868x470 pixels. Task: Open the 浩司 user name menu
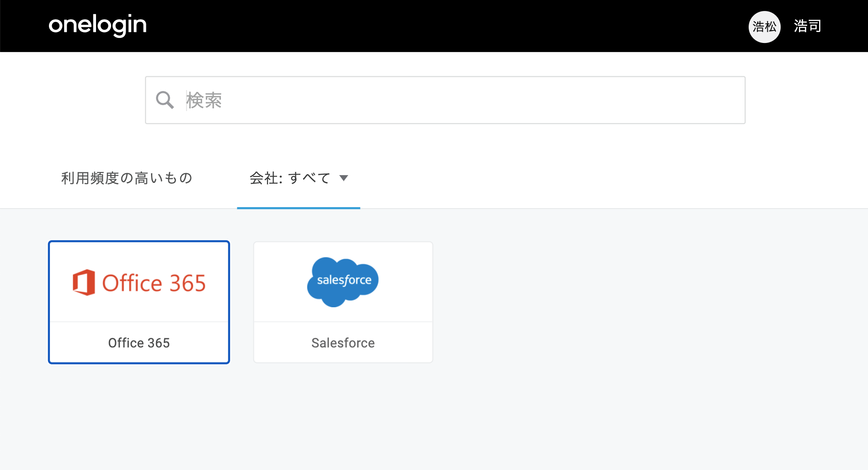coord(808,26)
